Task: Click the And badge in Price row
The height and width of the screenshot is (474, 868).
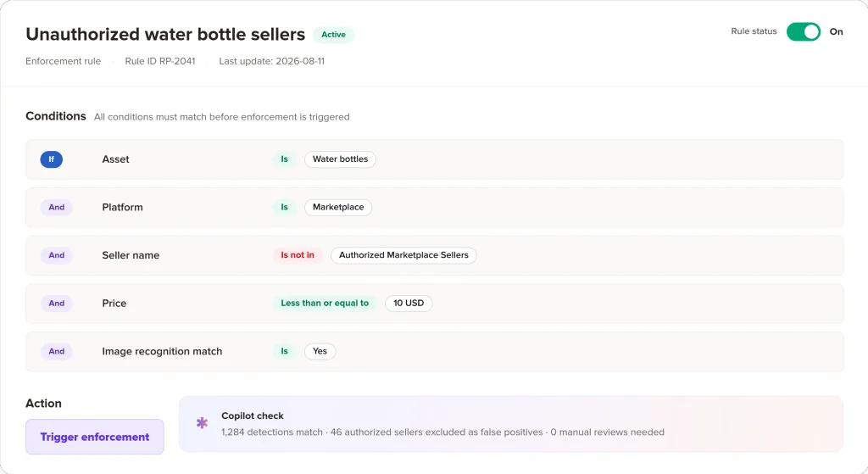Action: (x=57, y=304)
